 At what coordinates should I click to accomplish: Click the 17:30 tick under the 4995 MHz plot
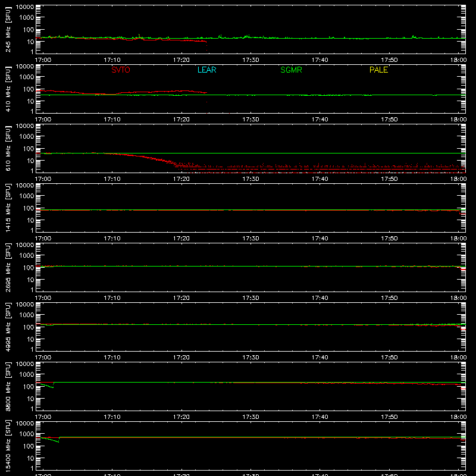250,358
